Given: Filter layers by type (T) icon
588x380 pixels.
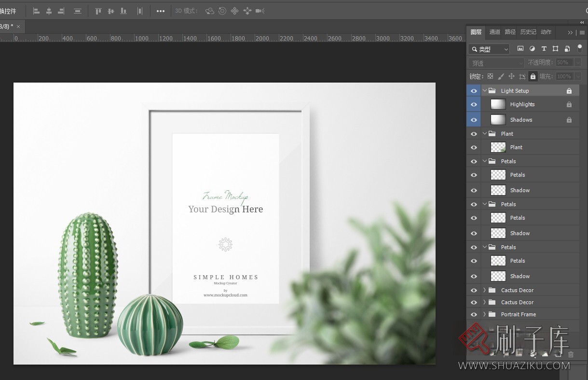Looking at the screenshot, I should [x=544, y=49].
